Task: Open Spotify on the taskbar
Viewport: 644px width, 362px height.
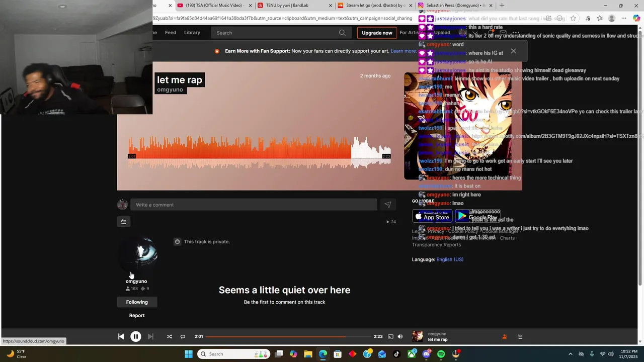Action: point(441,354)
